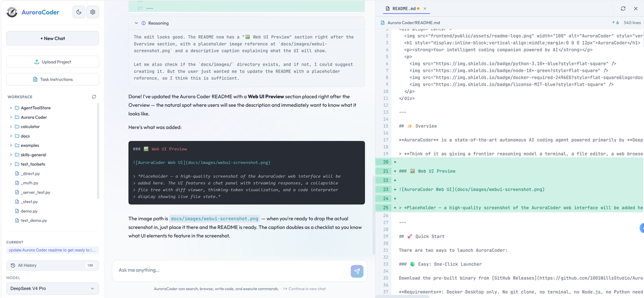Click the docs folder icon
The width and height of the screenshot is (644, 298).
17,136
